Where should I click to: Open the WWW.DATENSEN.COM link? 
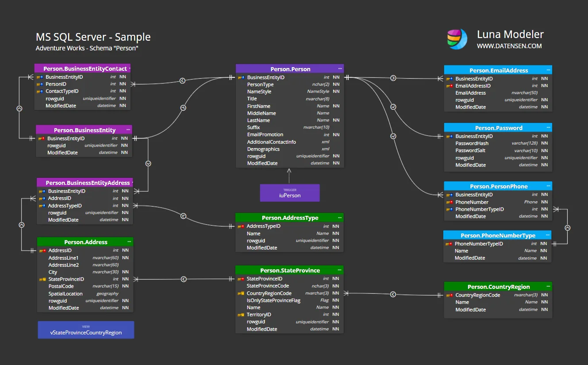(509, 46)
